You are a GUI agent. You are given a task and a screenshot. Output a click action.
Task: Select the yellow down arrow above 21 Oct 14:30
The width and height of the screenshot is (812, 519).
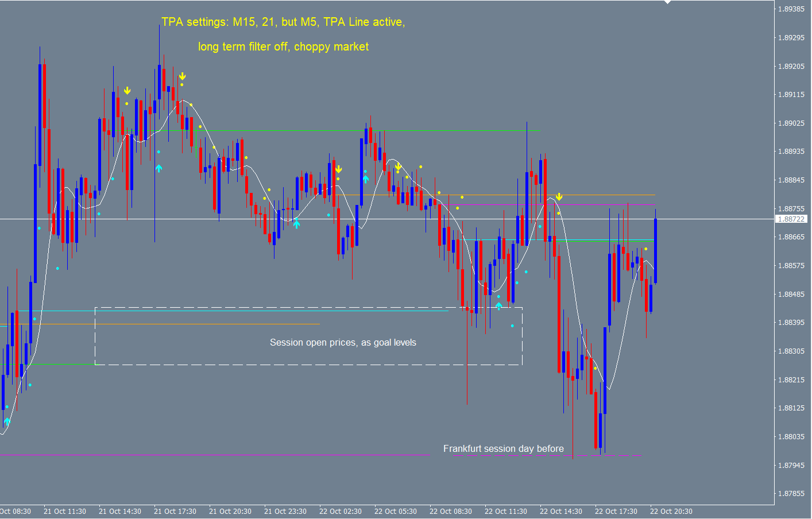(127, 91)
